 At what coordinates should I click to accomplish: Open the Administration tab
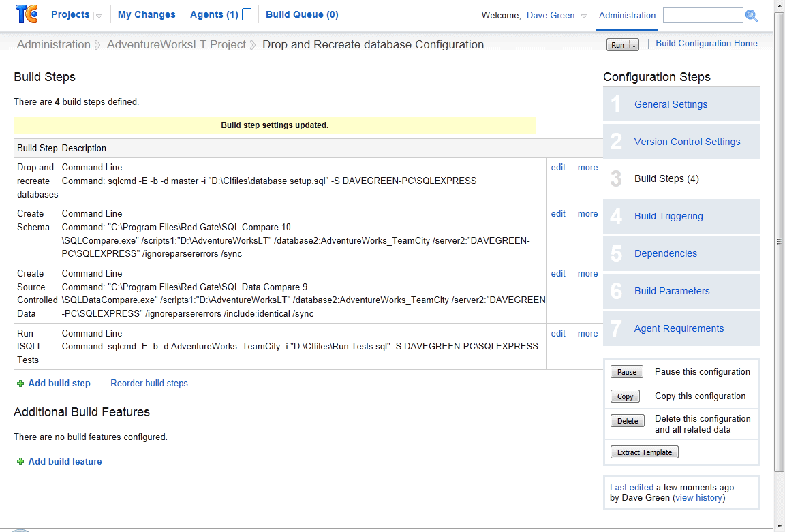click(x=627, y=16)
